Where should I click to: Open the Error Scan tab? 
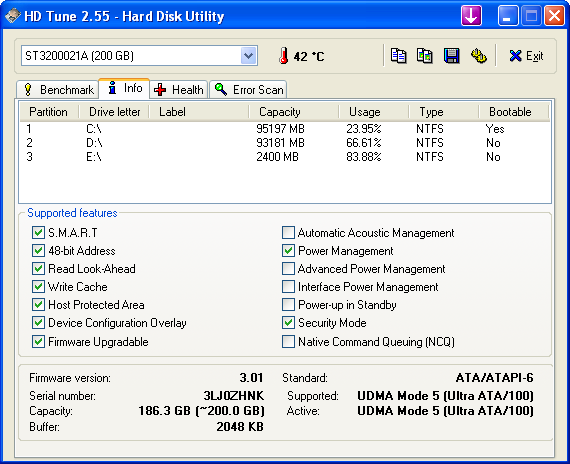click(x=248, y=89)
